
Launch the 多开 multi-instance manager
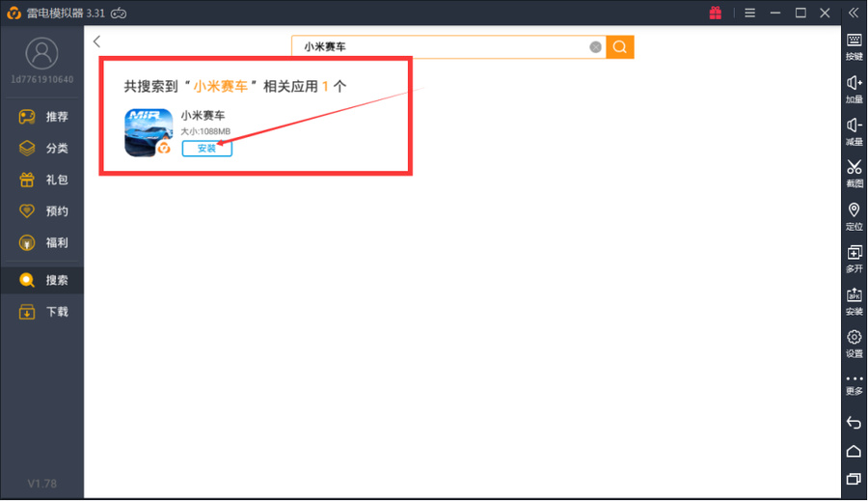coord(854,258)
